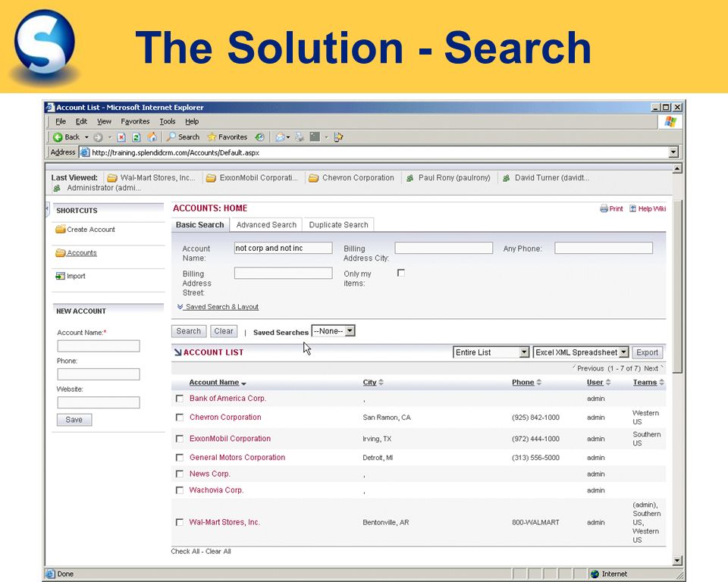Click the Mail envelope icon

(x=280, y=137)
